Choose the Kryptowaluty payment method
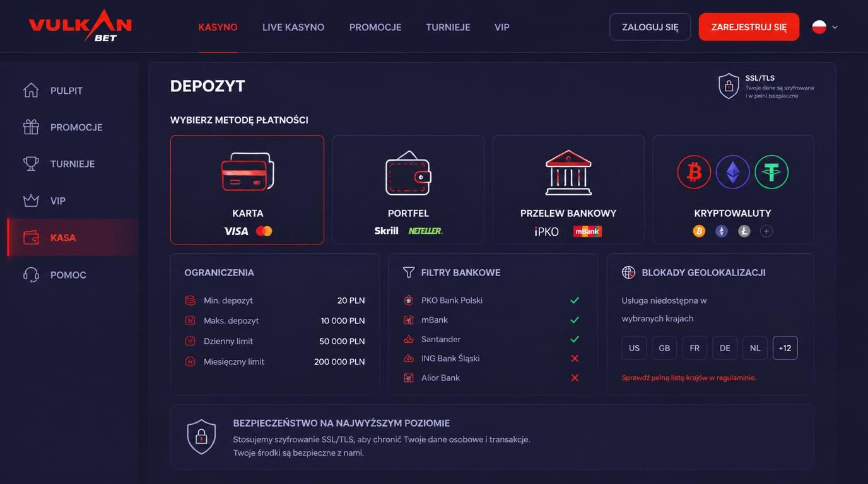 (733, 190)
